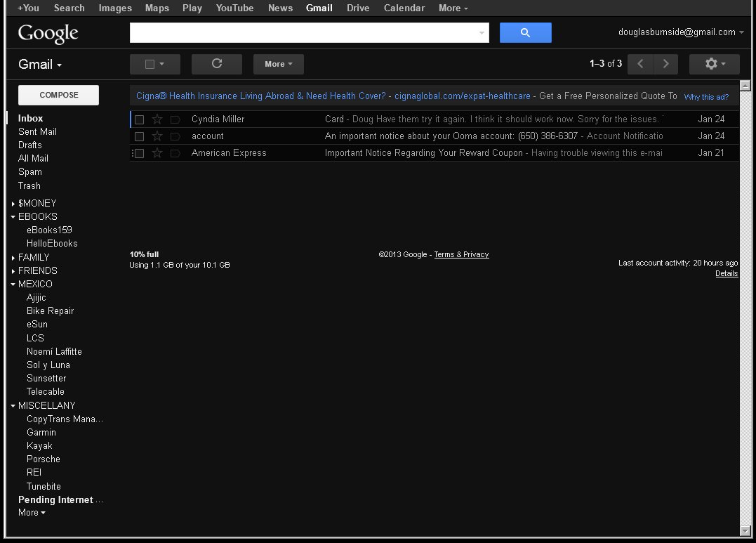Star the Cyndia Miller email
This screenshot has height=543, width=756.
coord(157,119)
